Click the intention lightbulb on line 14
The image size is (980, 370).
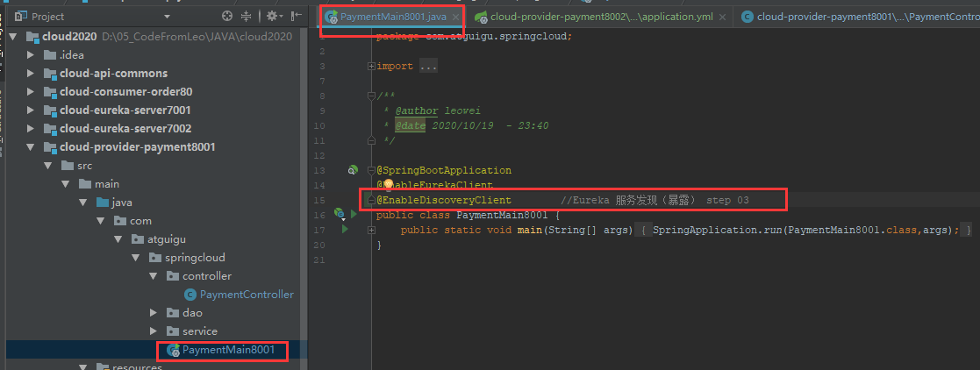pos(388,184)
